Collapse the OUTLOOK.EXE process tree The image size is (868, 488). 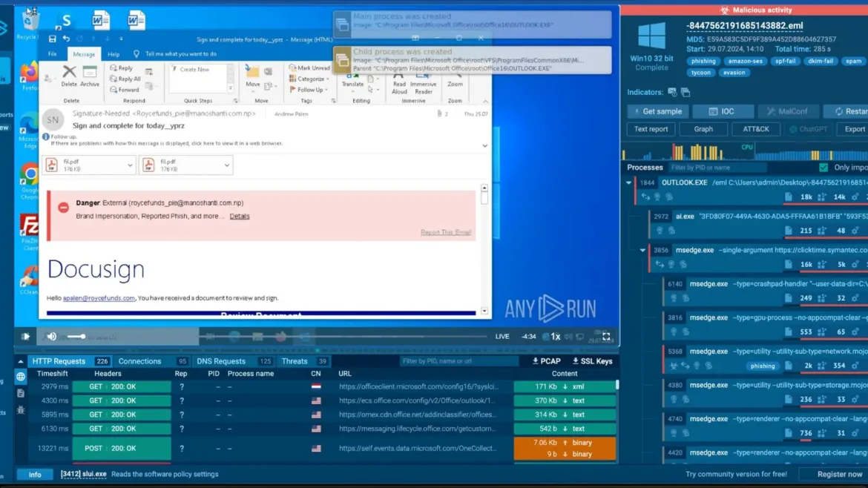628,182
